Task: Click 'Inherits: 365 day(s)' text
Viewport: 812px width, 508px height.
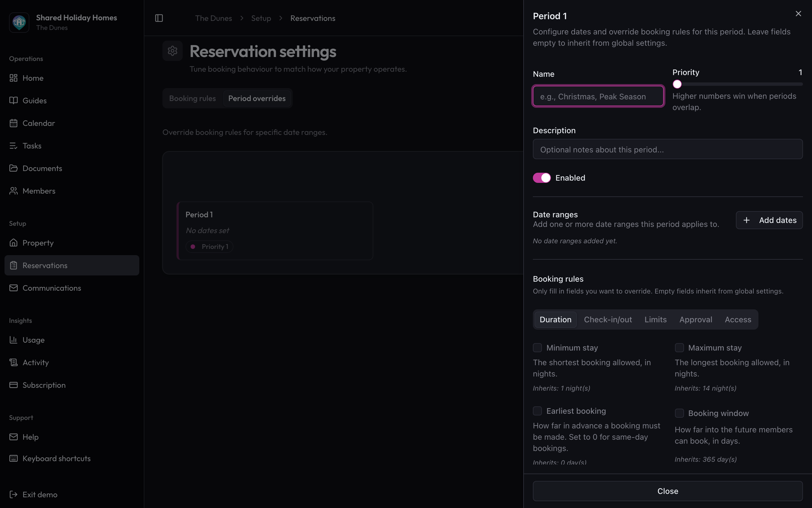Action: (x=706, y=459)
